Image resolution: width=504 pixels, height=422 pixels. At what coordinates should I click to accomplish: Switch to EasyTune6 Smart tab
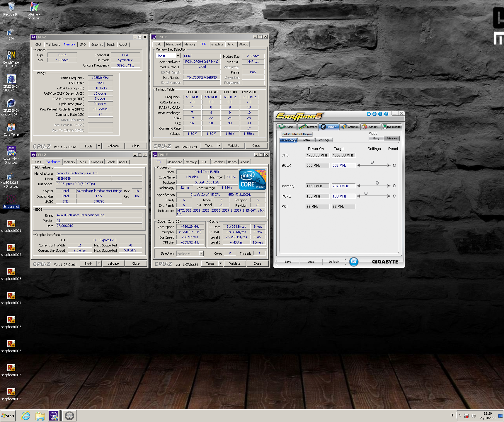point(371,127)
